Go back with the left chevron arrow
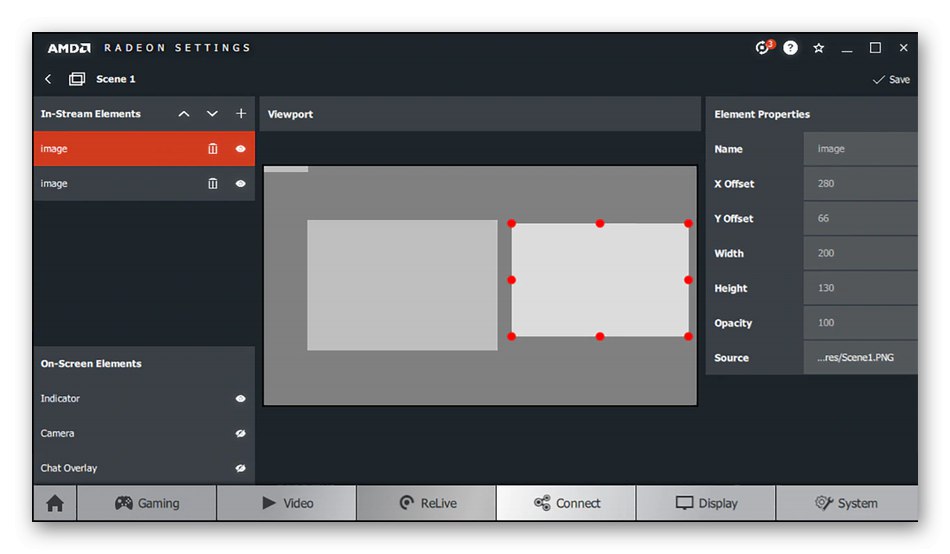 (x=48, y=79)
